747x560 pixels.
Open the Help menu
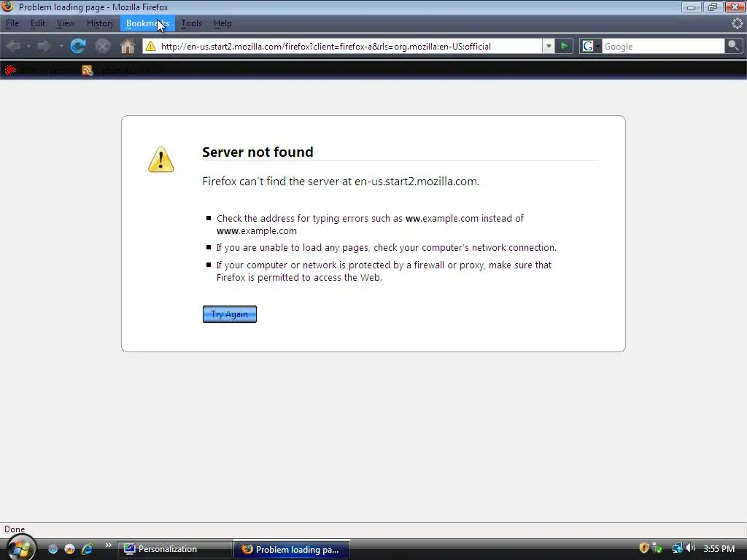(x=222, y=23)
